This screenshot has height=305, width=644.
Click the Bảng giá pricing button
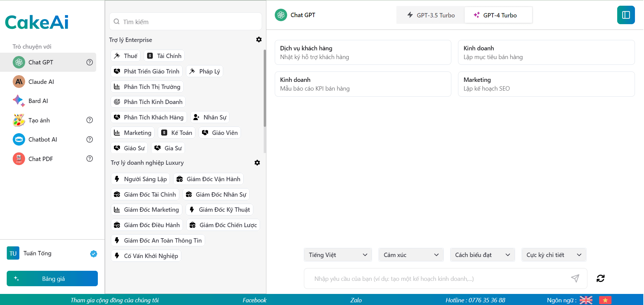click(52, 278)
